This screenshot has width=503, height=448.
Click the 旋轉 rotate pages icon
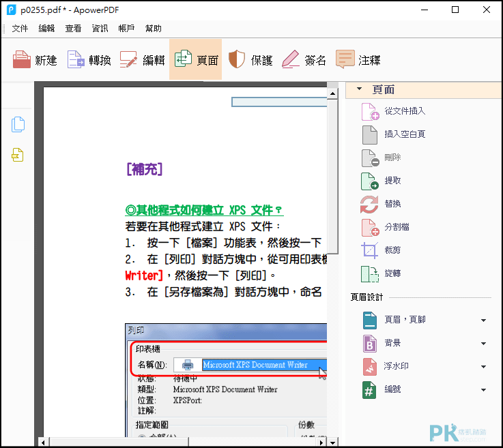pyautogui.click(x=369, y=274)
